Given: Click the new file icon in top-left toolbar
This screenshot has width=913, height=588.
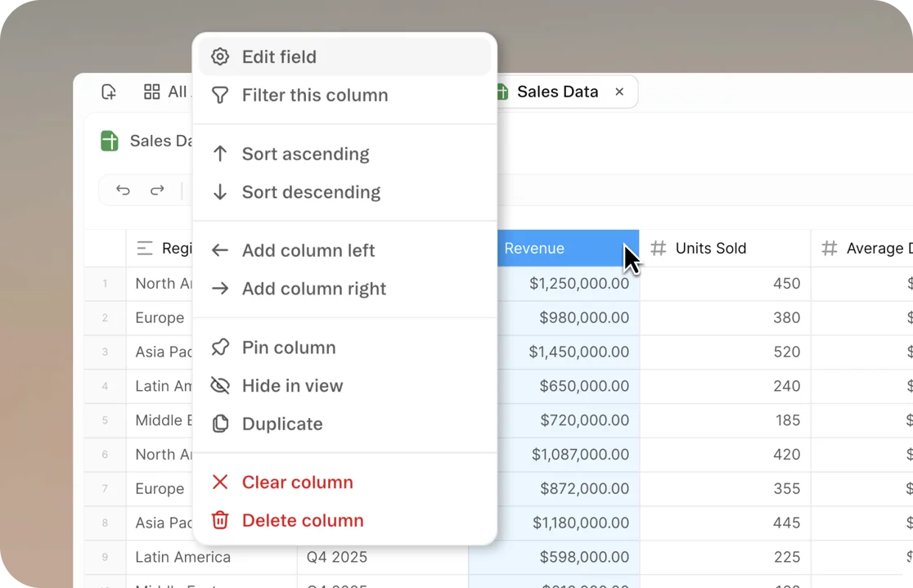Looking at the screenshot, I should [109, 92].
